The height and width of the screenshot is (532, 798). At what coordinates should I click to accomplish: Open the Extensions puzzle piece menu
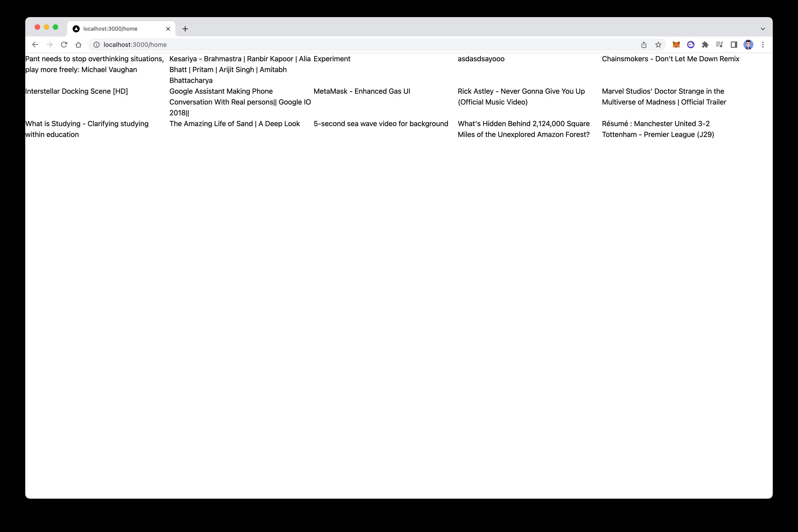pyautogui.click(x=705, y=45)
